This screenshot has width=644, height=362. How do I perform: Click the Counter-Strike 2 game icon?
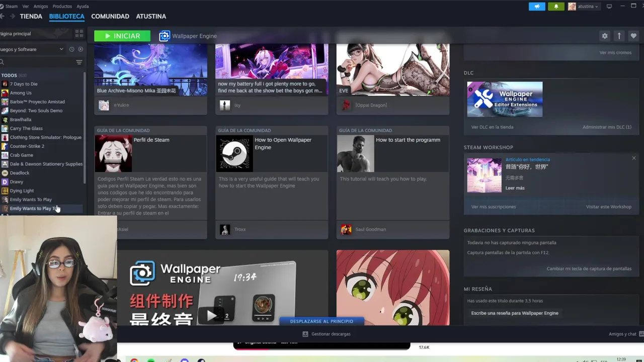pyautogui.click(x=5, y=146)
